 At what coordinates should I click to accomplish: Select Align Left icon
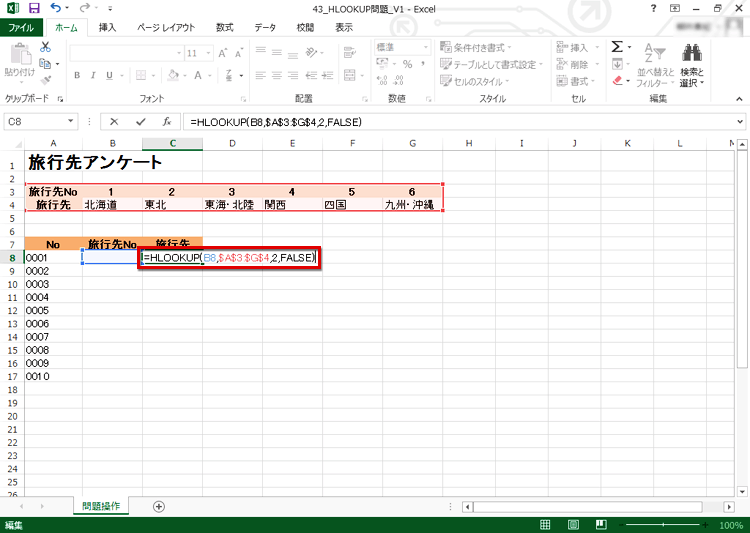pyautogui.click(x=261, y=75)
